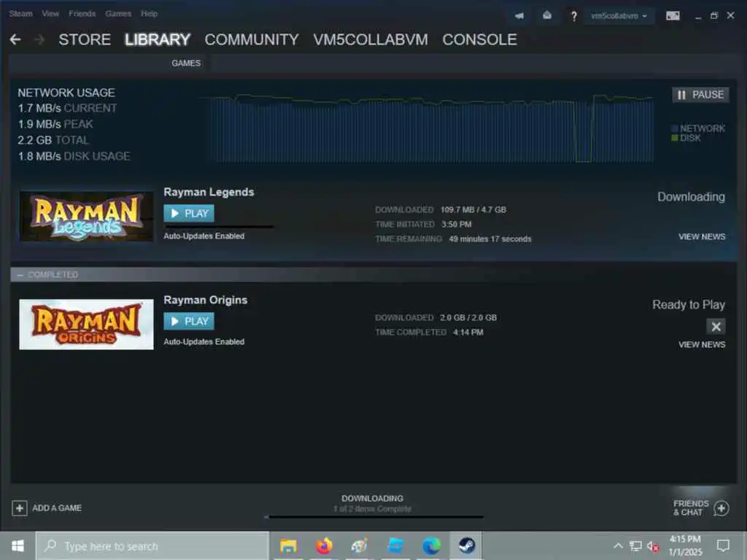
Task: Open the Rayman Legends banner thumbnail
Action: click(86, 216)
